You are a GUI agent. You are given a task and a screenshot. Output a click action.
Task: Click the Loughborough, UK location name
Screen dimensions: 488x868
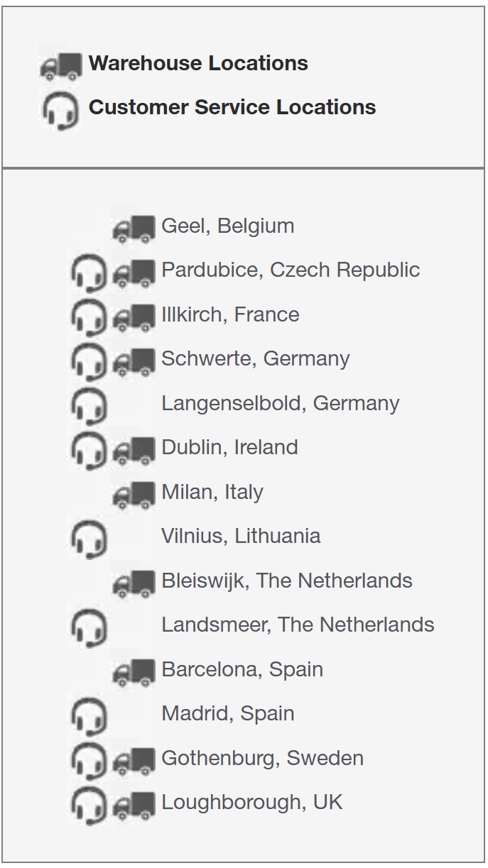coord(251,802)
